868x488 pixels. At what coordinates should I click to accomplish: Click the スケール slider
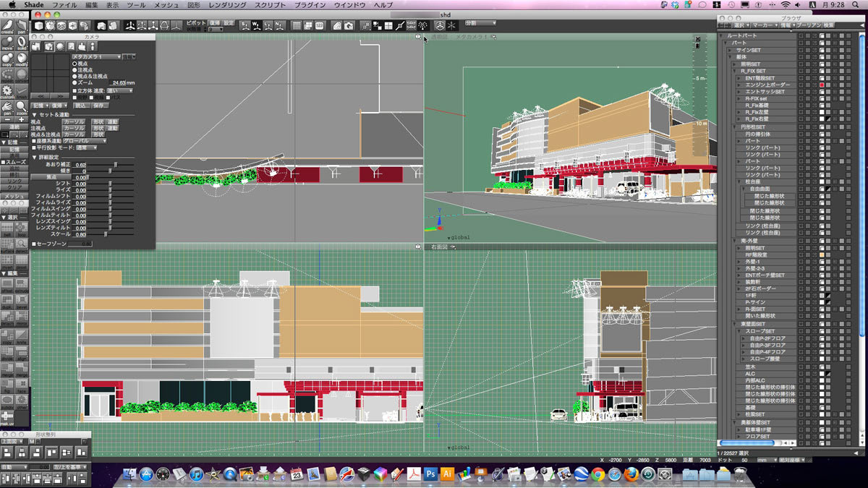[111, 234]
